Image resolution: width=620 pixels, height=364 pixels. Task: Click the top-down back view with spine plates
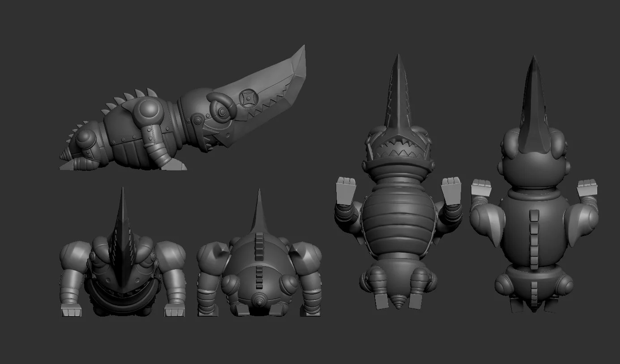coord(535,184)
